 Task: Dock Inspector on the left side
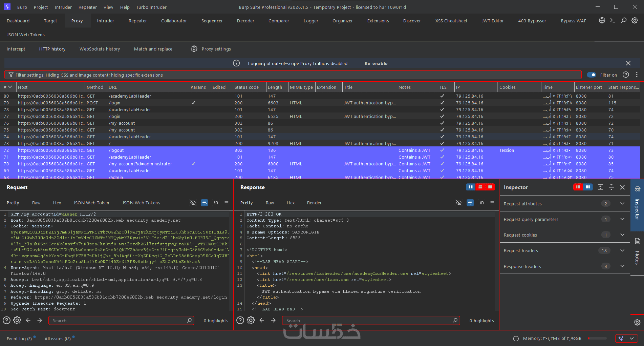coord(578,187)
